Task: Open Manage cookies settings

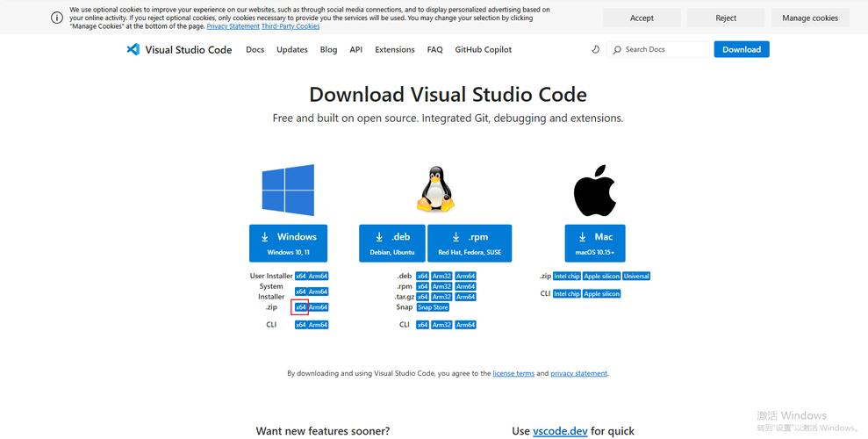Action: pos(810,18)
